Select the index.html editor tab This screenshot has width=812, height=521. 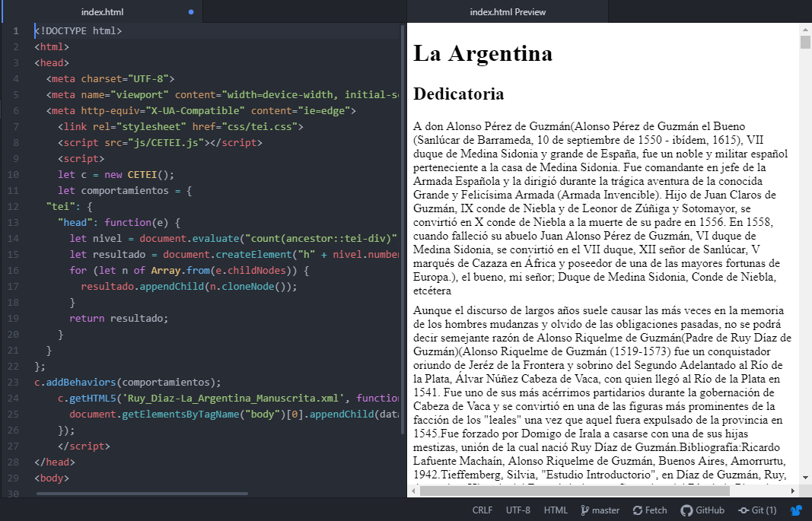[103, 11]
